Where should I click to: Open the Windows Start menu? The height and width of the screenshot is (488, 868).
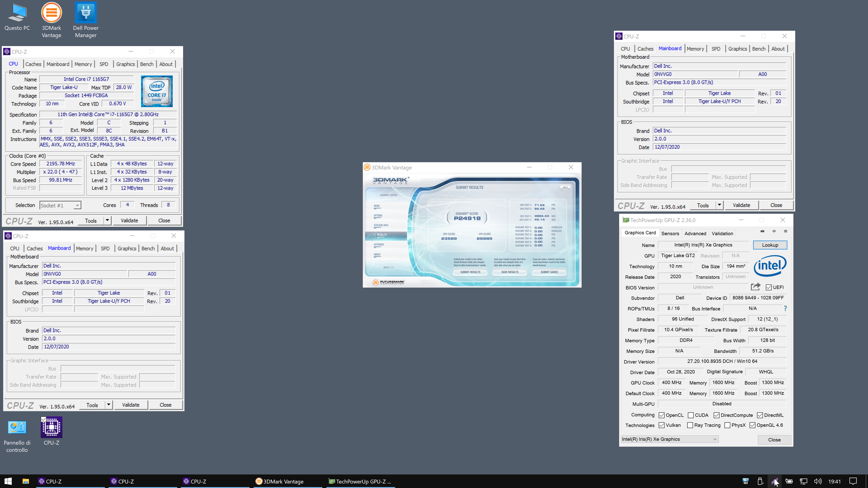point(8,481)
